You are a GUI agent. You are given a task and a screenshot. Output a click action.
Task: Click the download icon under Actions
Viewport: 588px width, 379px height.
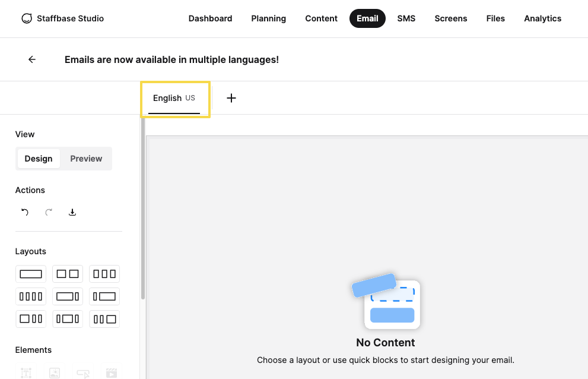click(72, 212)
